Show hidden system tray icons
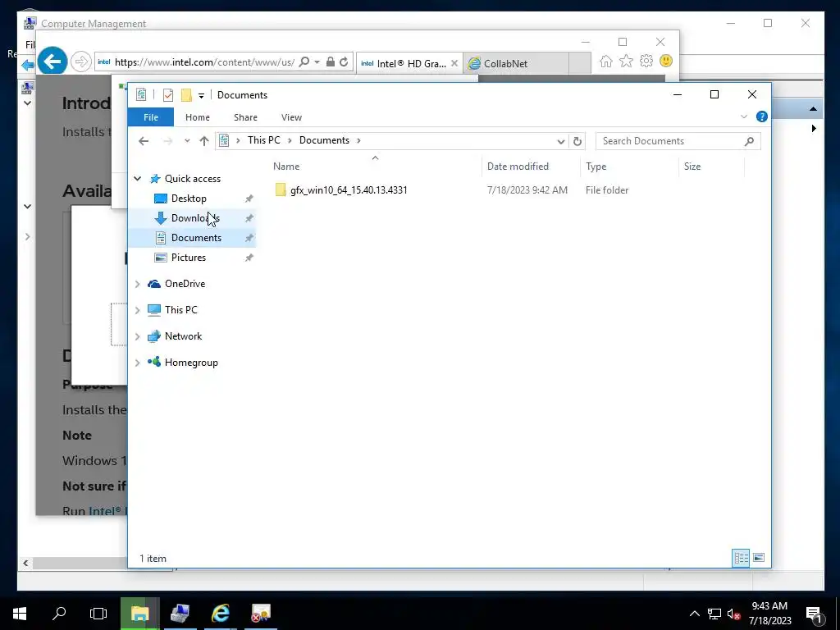 point(694,614)
